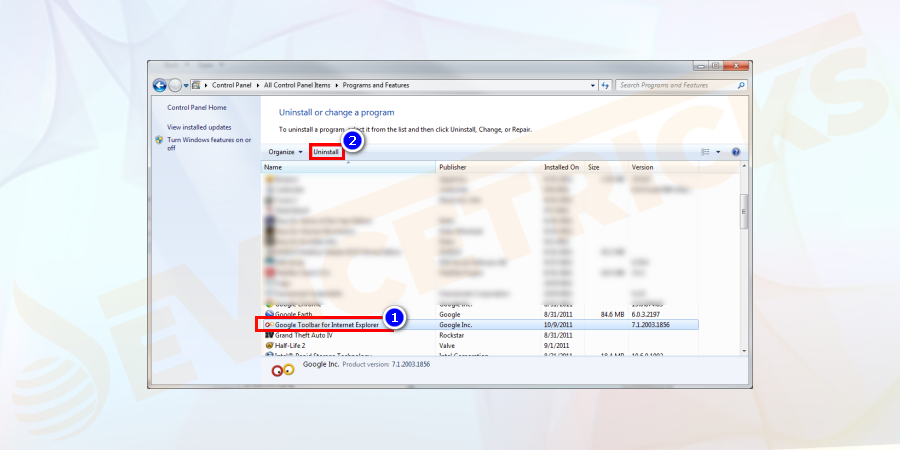This screenshot has width=900, height=450.
Task: Go back with the blue Back arrow
Action: tap(160, 86)
